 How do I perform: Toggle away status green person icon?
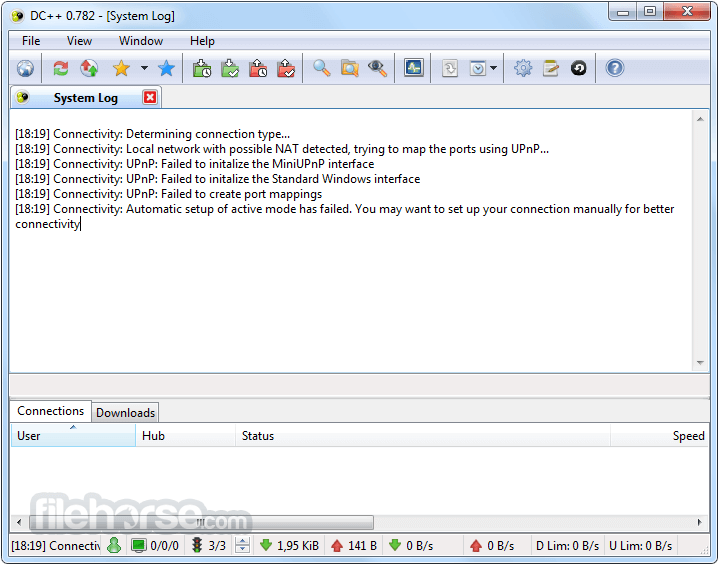coord(114,545)
